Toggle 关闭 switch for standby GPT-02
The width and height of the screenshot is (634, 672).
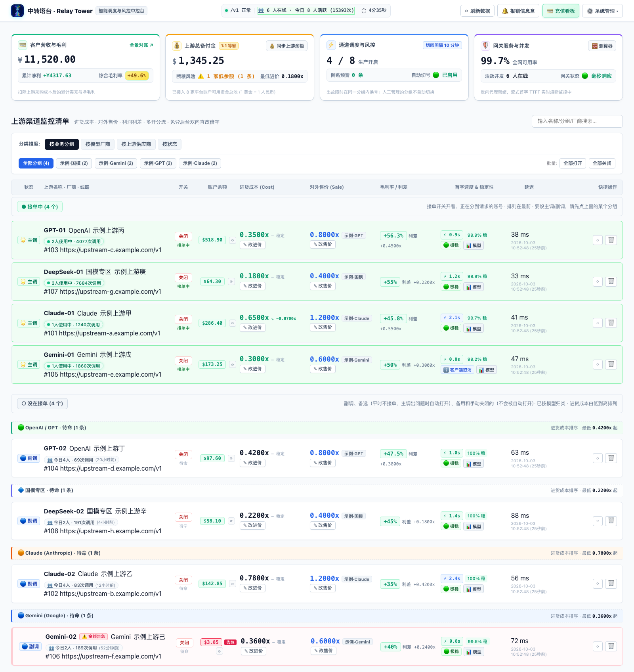(183, 454)
